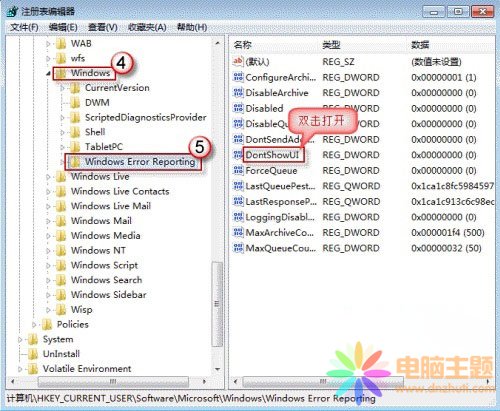The width and height of the screenshot is (500, 411).
Task: Click the LastQueuePest QWORD icon
Action: [238, 186]
